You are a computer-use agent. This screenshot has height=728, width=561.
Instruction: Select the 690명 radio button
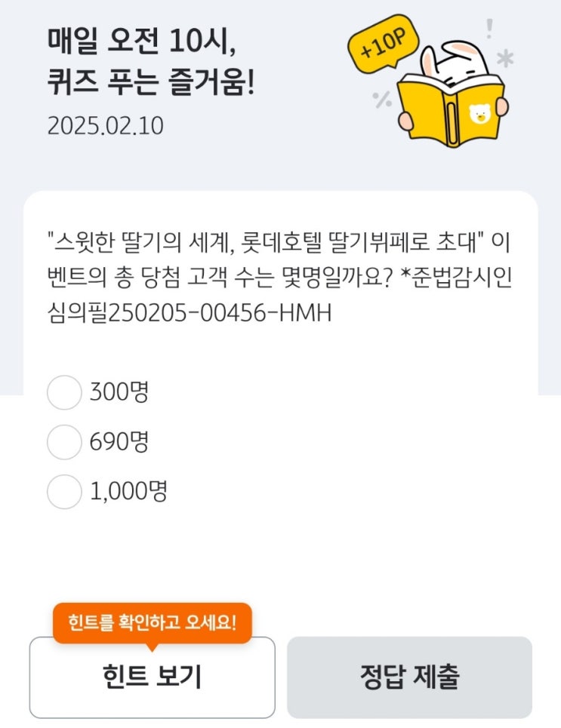[64, 442]
